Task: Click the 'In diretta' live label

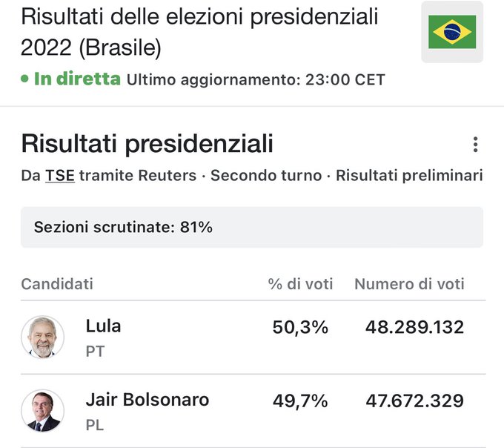Action: [x=77, y=79]
